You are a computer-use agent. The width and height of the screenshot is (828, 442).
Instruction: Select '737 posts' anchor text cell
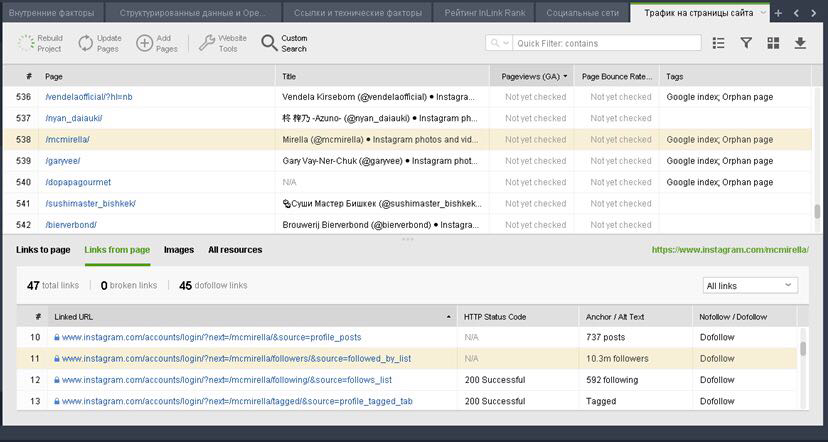point(635,337)
